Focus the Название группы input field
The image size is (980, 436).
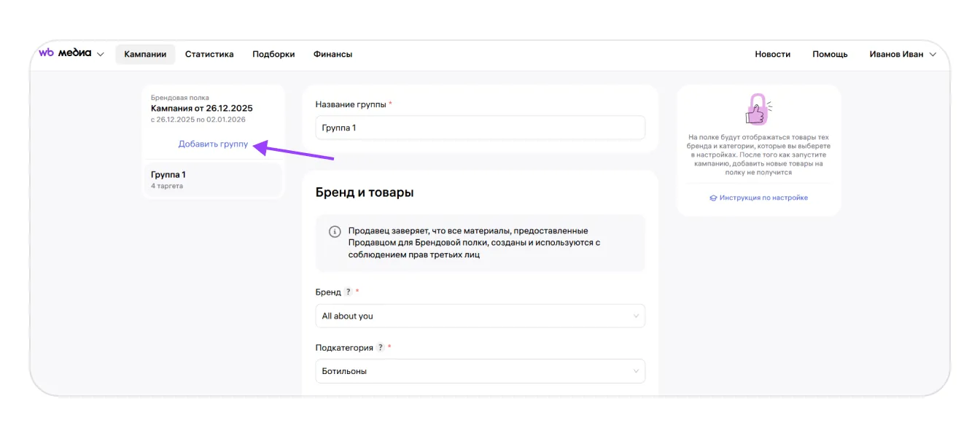point(480,128)
